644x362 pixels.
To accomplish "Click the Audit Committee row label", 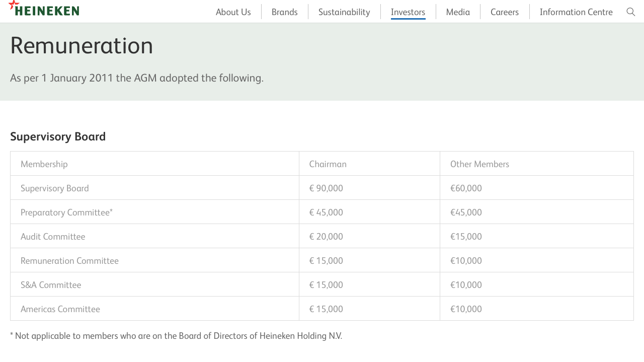I will pos(53,237).
